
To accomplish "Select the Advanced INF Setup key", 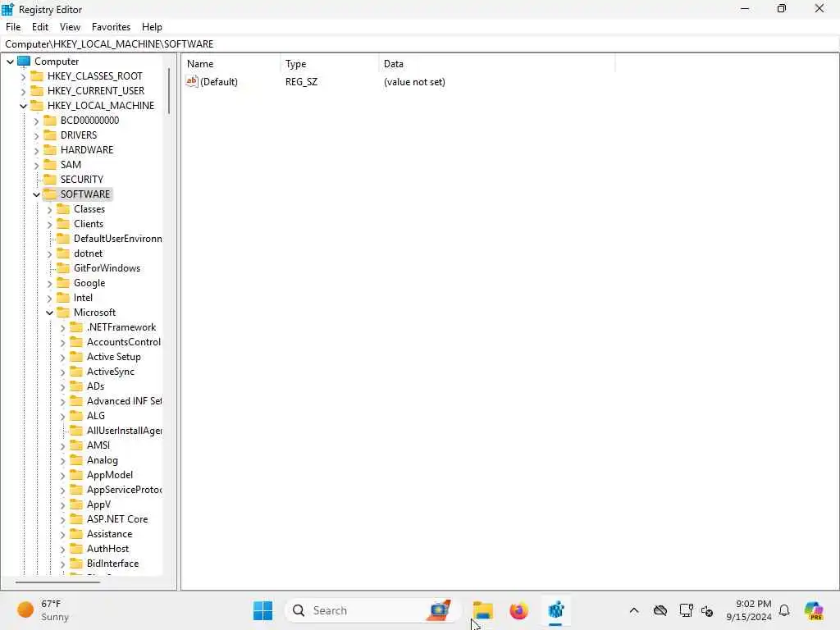I will (125, 400).
